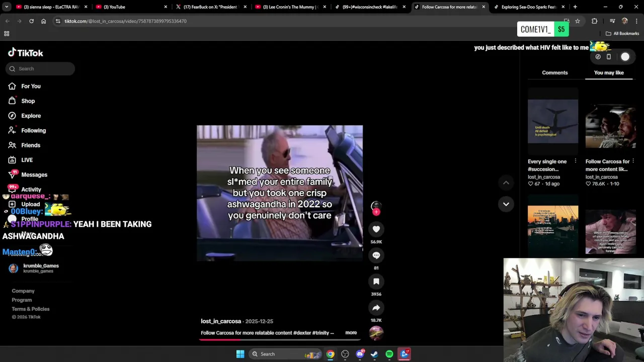Open the Friends section
This screenshot has width=644, height=362.
[x=25, y=145]
